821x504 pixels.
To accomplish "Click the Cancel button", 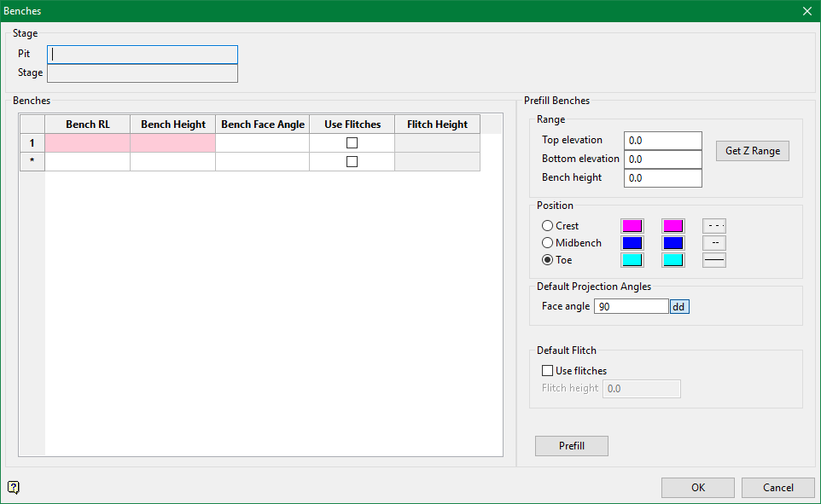I will (x=777, y=488).
